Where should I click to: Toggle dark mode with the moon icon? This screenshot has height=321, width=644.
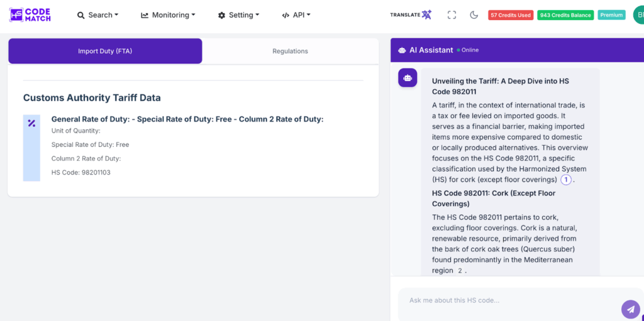[474, 15]
